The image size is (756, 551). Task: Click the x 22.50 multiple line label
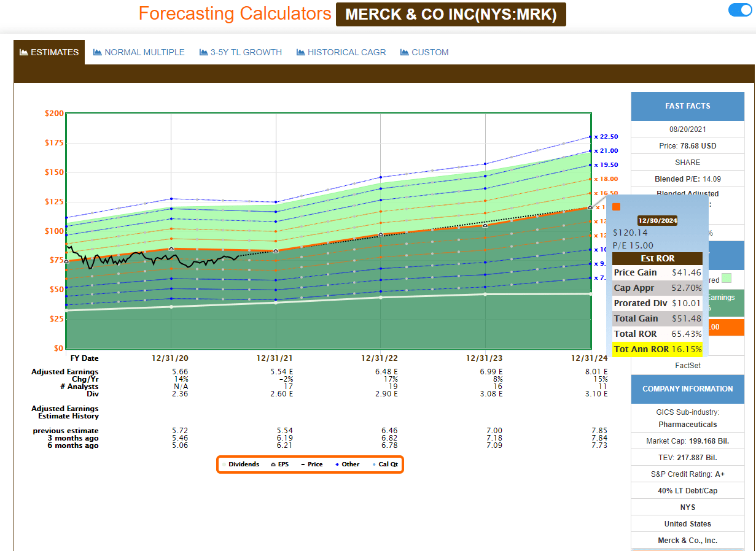point(606,137)
